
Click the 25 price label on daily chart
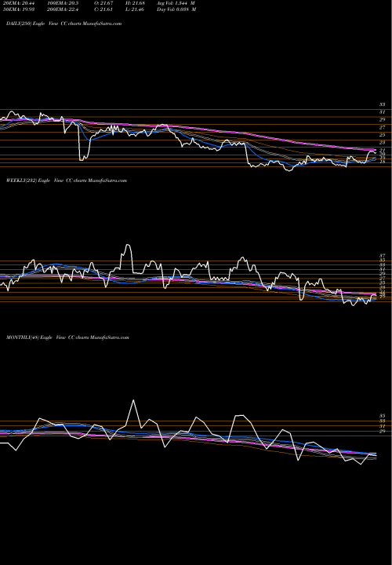[382, 135]
